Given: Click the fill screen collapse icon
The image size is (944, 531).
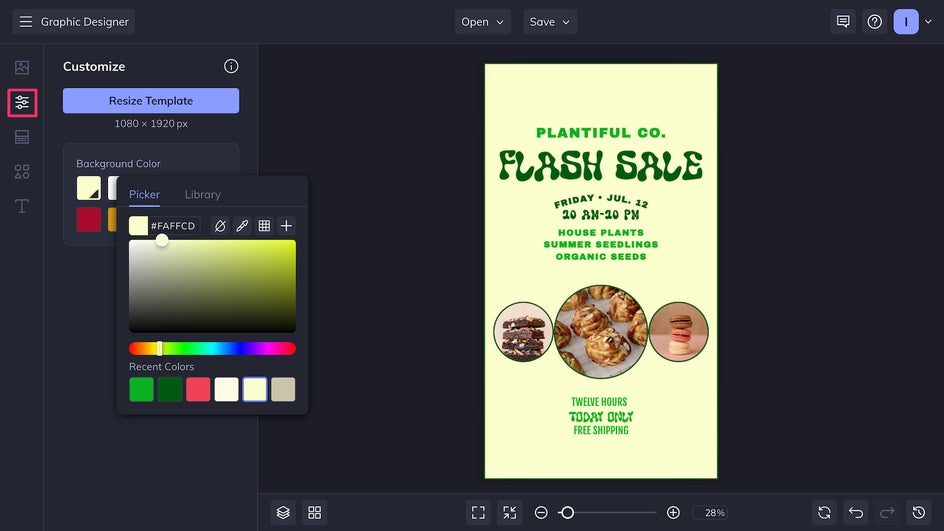Looking at the screenshot, I should (x=509, y=512).
